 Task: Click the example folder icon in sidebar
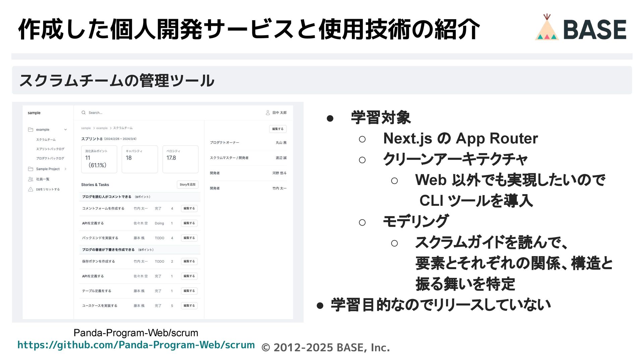pos(31,129)
